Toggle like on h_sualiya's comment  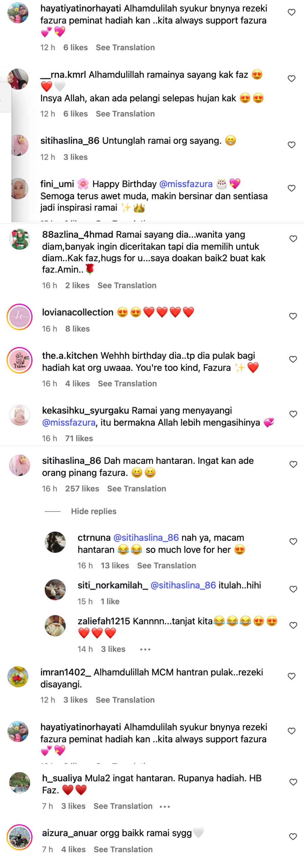point(293,782)
